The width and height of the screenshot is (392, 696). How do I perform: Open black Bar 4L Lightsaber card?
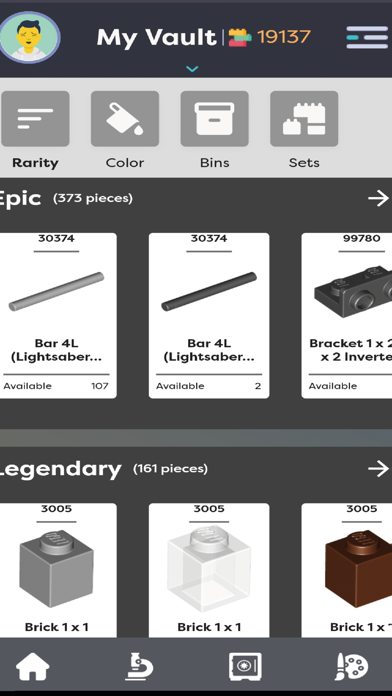click(209, 316)
